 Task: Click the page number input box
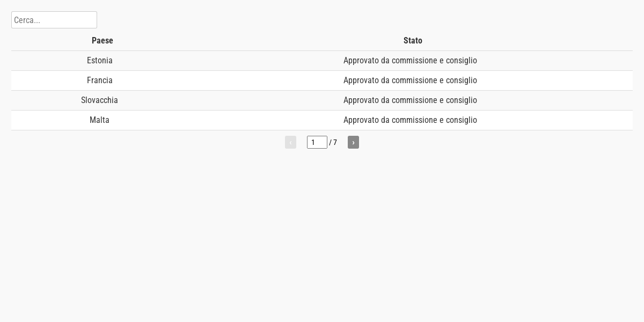coord(317,142)
